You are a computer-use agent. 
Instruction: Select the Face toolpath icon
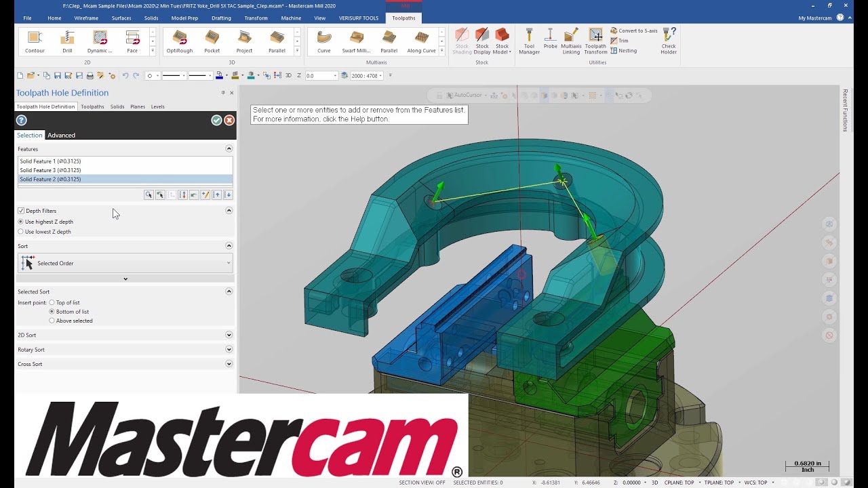pyautogui.click(x=132, y=41)
